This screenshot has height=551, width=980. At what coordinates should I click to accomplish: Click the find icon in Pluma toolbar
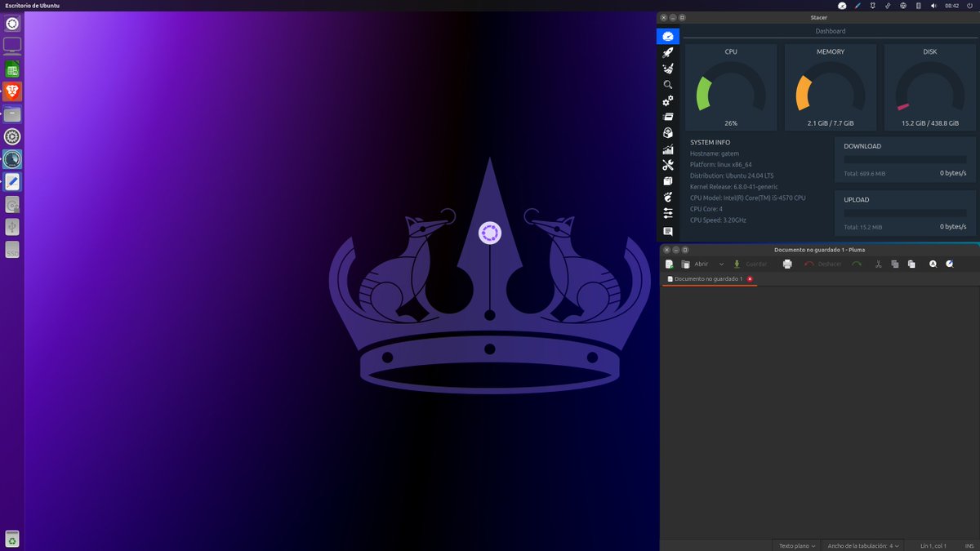tap(933, 264)
